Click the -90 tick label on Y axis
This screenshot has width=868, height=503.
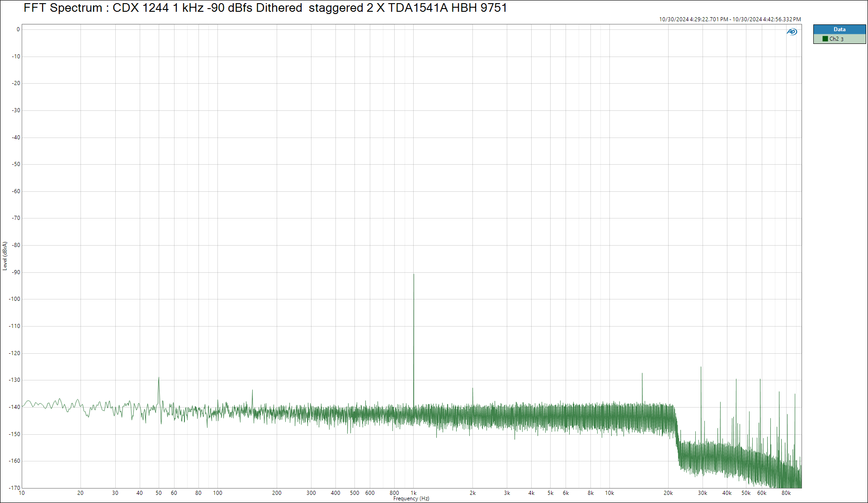[x=16, y=272]
